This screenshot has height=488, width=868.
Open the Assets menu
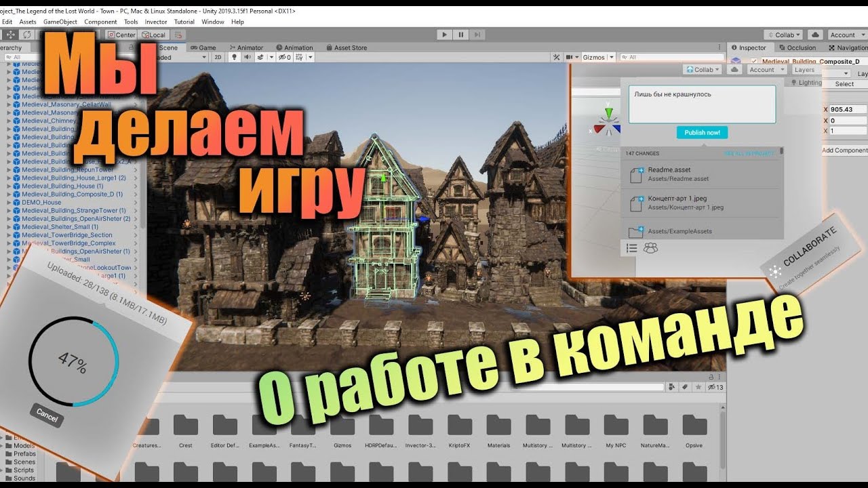(x=28, y=22)
